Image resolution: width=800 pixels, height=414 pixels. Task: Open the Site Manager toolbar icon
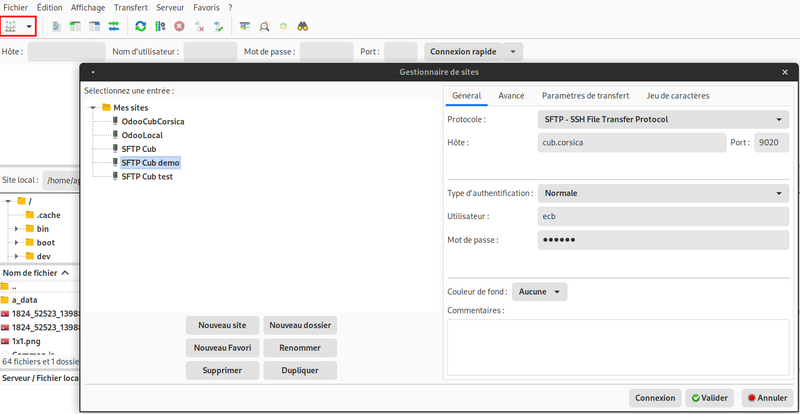11,26
